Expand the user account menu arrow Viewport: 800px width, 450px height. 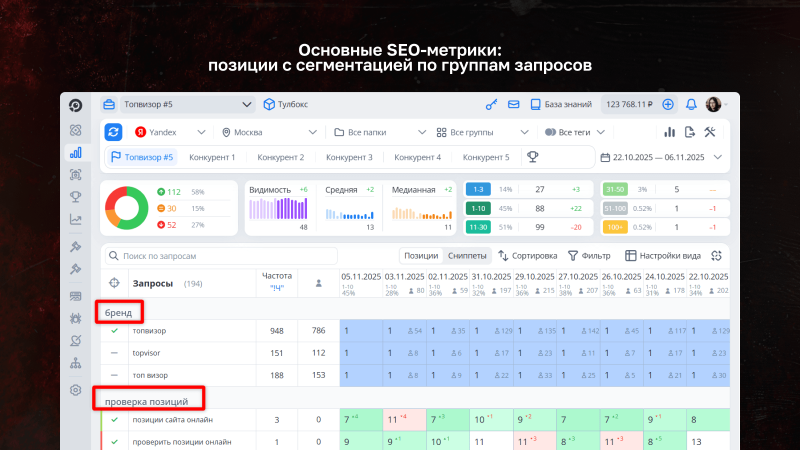tap(726, 105)
